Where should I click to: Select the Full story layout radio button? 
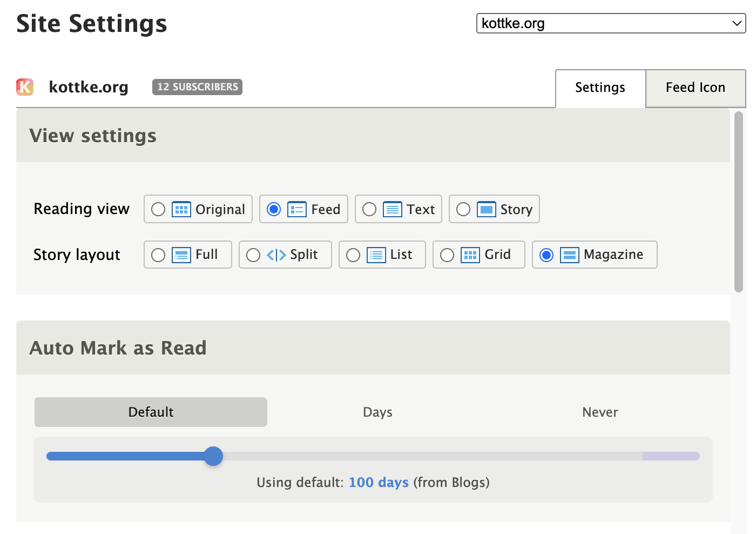158,255
